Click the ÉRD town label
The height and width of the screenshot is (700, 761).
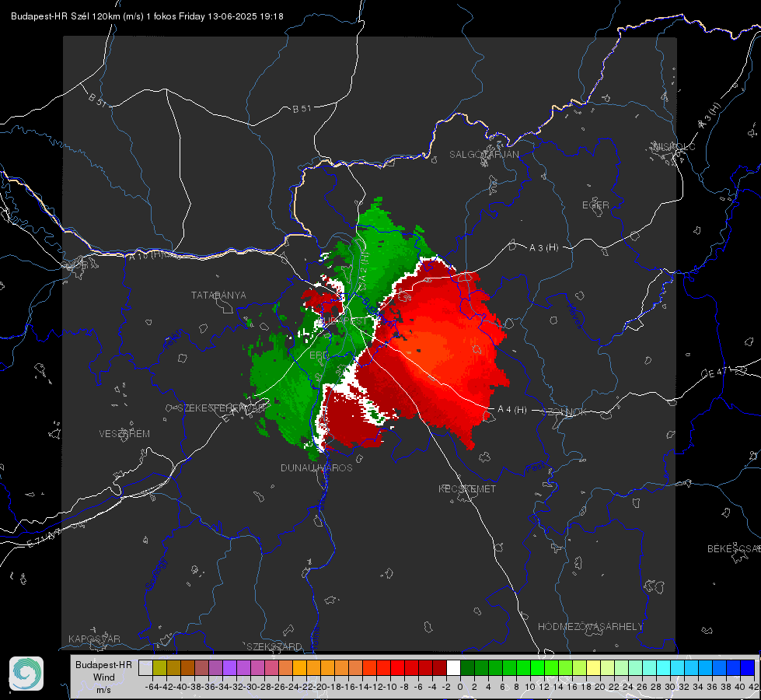[319, 355]
